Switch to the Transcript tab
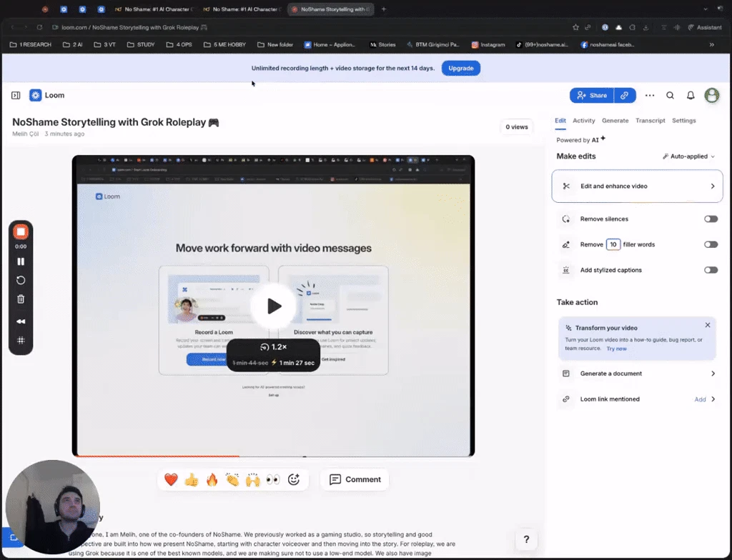 651,121
